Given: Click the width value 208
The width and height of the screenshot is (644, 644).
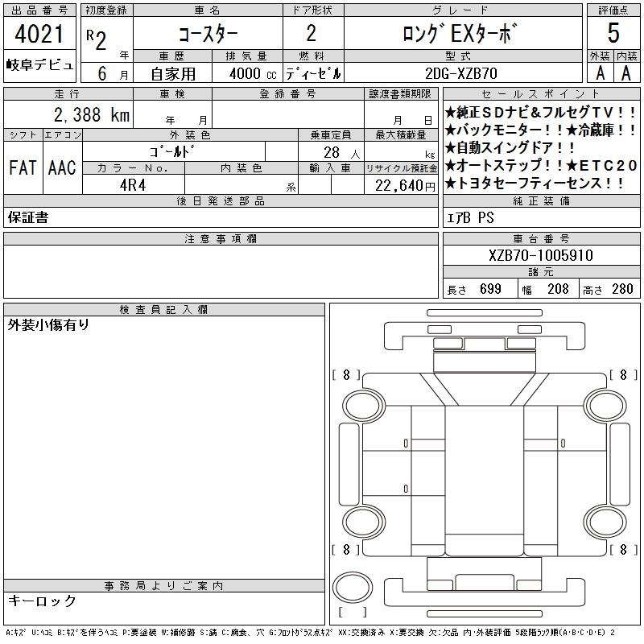Looking at the screenshot, I should click(558, 289).
